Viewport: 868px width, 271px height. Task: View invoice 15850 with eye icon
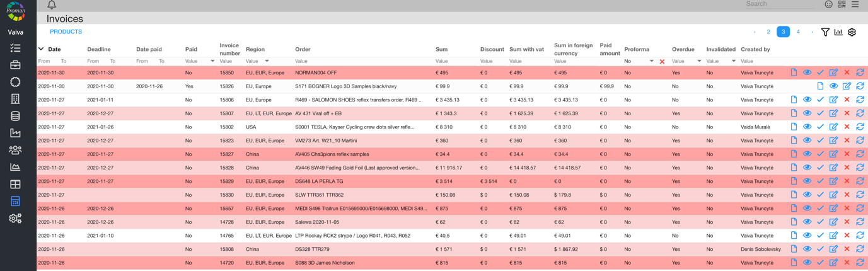(x=807, y=72)
